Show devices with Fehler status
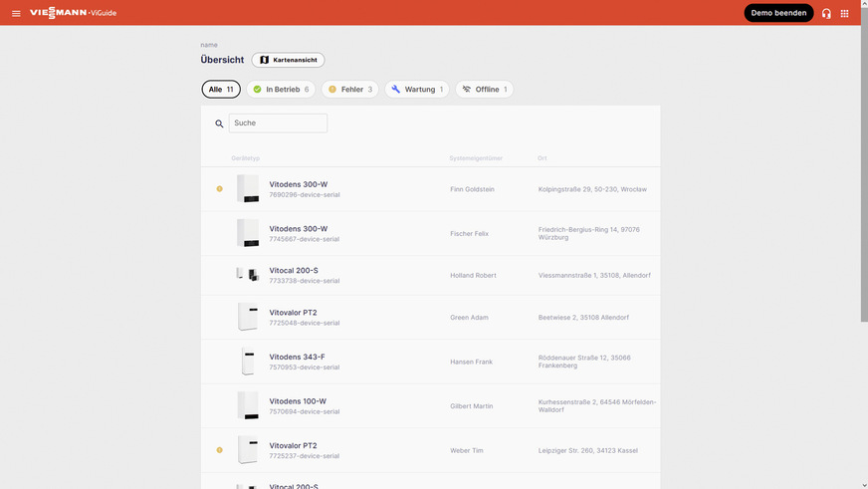 (x=349, y=90)
